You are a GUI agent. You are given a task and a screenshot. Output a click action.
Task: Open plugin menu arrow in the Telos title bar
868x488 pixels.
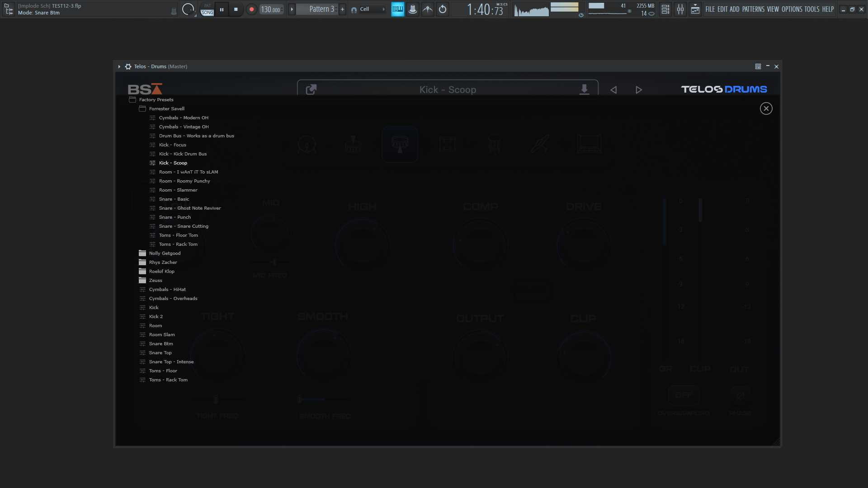point(119,66)
